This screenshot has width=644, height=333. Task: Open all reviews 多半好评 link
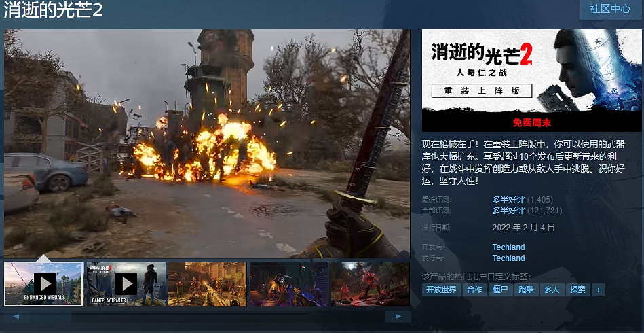(x=508, y=211)
